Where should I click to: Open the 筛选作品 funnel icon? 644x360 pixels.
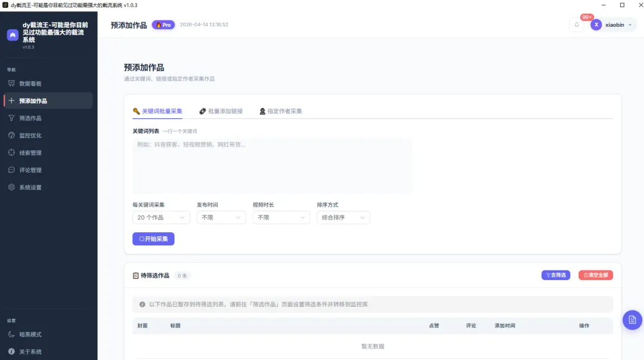coord(11,118)
